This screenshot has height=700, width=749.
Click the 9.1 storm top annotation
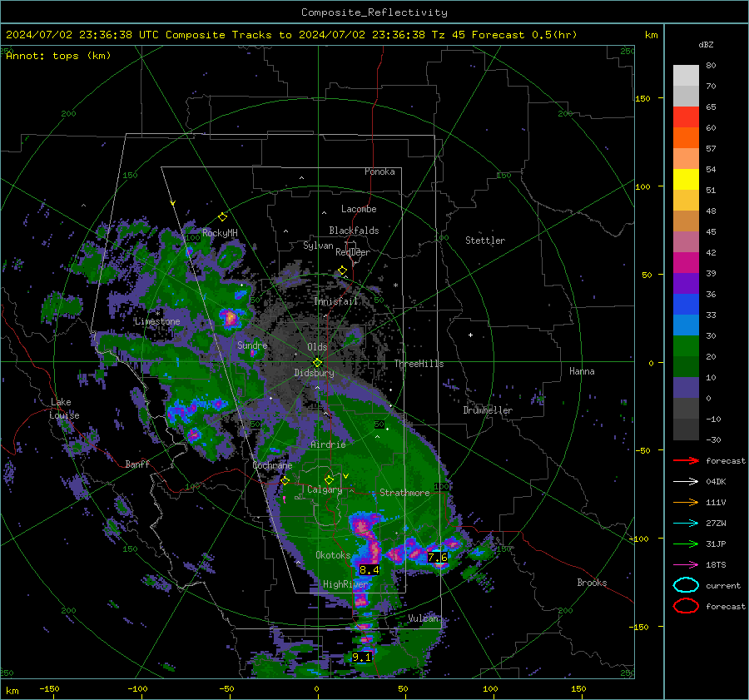tap(362, 658)
